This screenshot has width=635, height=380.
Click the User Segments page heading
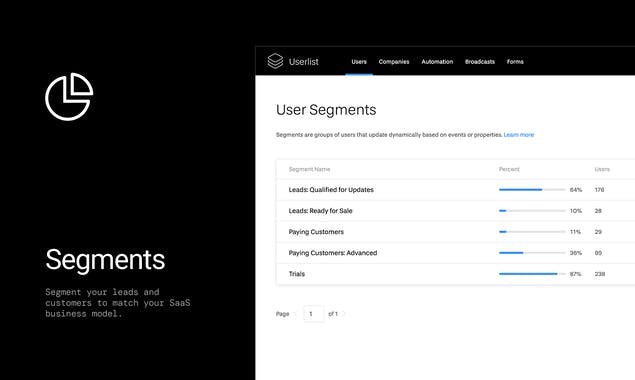pos(326,110)
